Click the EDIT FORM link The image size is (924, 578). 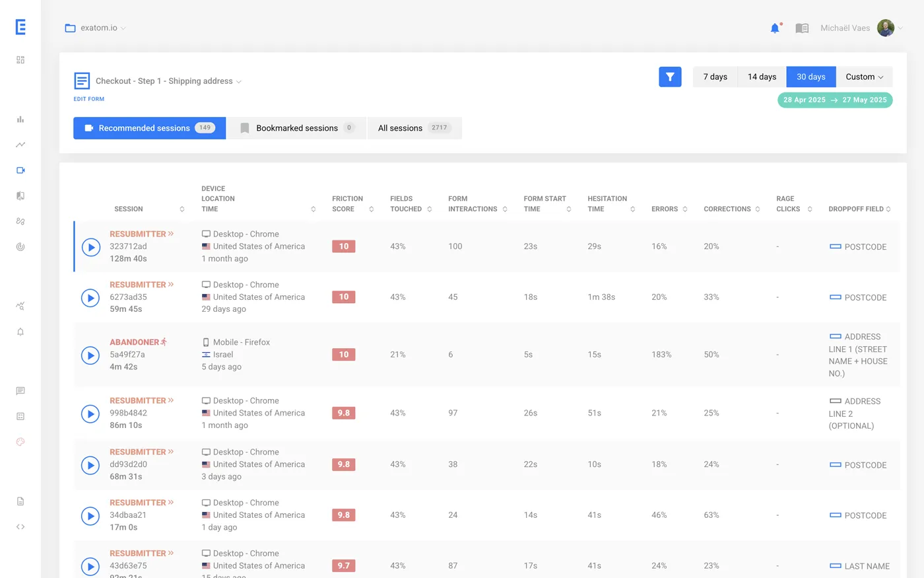[x=88, y=99]
